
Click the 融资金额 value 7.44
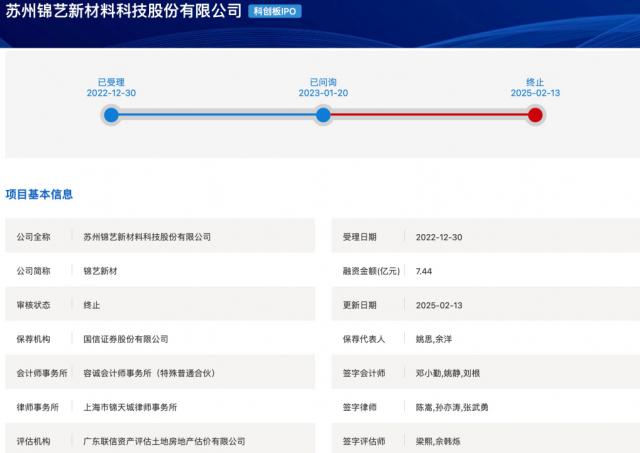tap(424, 271)
